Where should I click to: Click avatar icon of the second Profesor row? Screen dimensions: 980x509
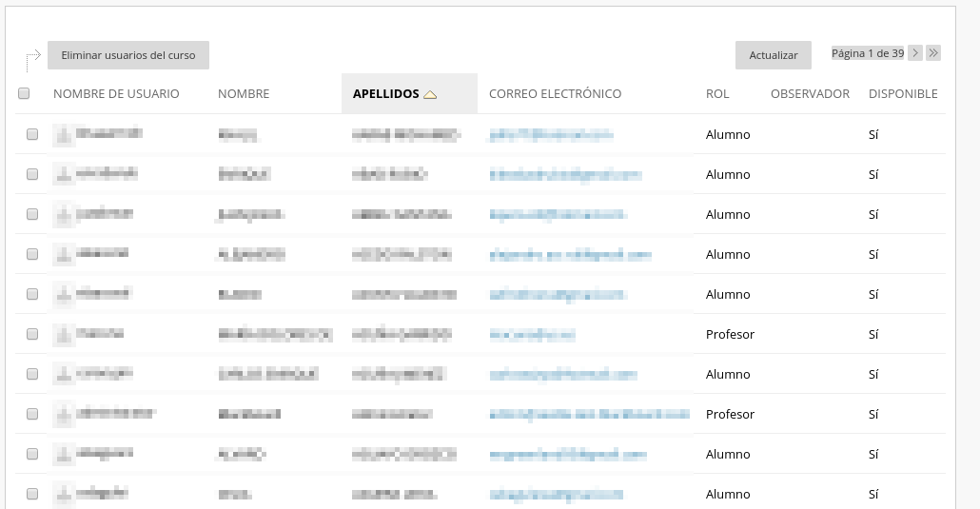point(64,415)
